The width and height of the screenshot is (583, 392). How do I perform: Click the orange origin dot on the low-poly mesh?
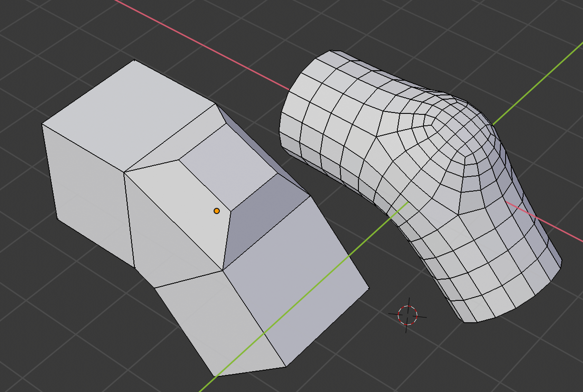pos(216,211)
